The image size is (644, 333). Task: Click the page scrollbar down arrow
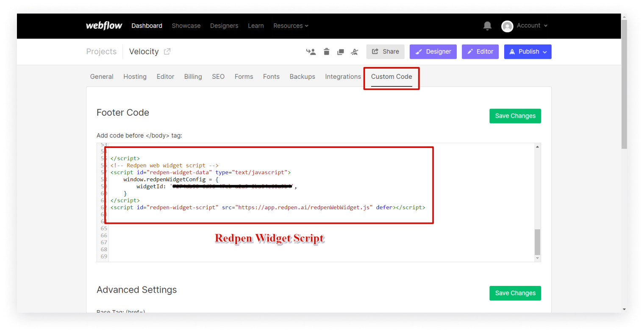tap(624, 309)
